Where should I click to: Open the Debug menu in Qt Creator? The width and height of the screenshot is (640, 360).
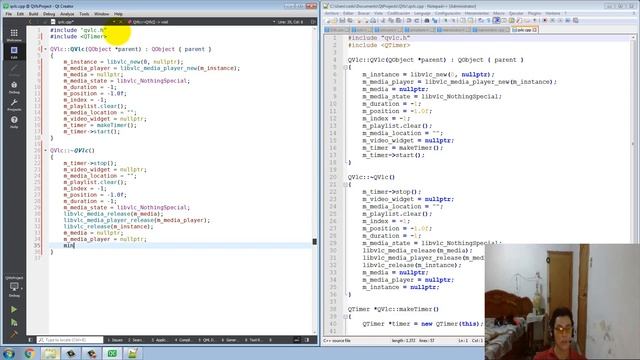pyautogui.click(x=49, y=14)
